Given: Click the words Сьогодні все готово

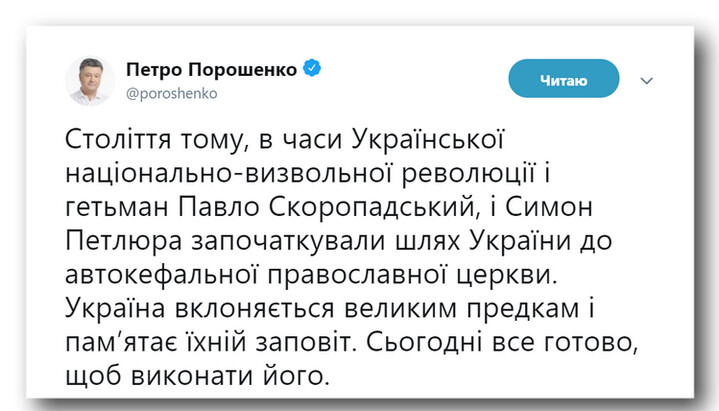Looking at the screenshot, I should tap(502, 343).
